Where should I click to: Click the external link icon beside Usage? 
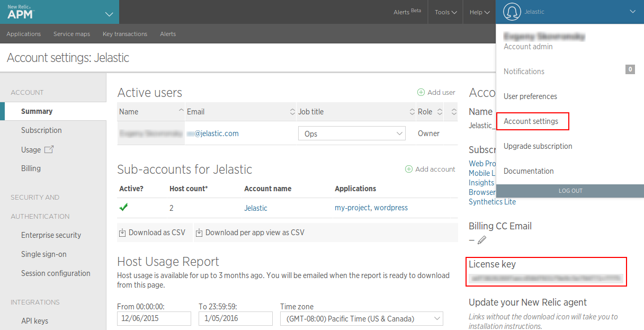[49, 149]
